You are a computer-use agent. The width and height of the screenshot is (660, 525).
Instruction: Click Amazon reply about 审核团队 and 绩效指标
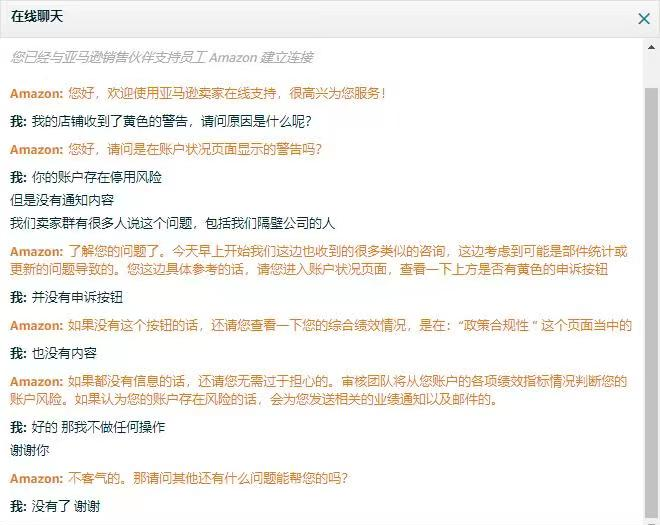319,390
